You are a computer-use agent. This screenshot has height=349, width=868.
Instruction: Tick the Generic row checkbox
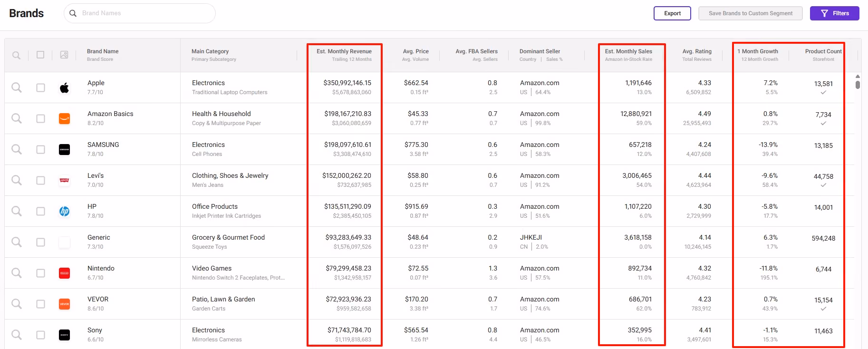pyautogui.click(x=41, y=242)
